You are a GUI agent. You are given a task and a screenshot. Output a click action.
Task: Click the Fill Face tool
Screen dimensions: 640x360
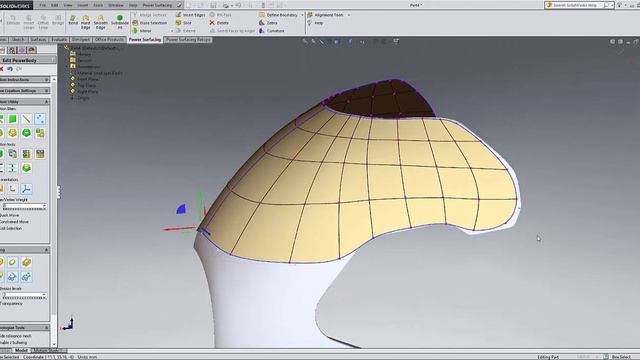tap(220, 15)
